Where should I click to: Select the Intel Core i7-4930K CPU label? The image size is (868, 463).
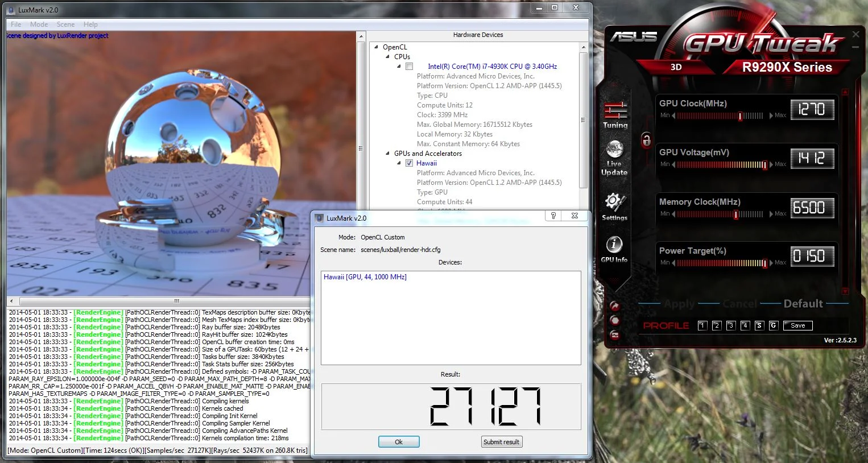[492, 67]
